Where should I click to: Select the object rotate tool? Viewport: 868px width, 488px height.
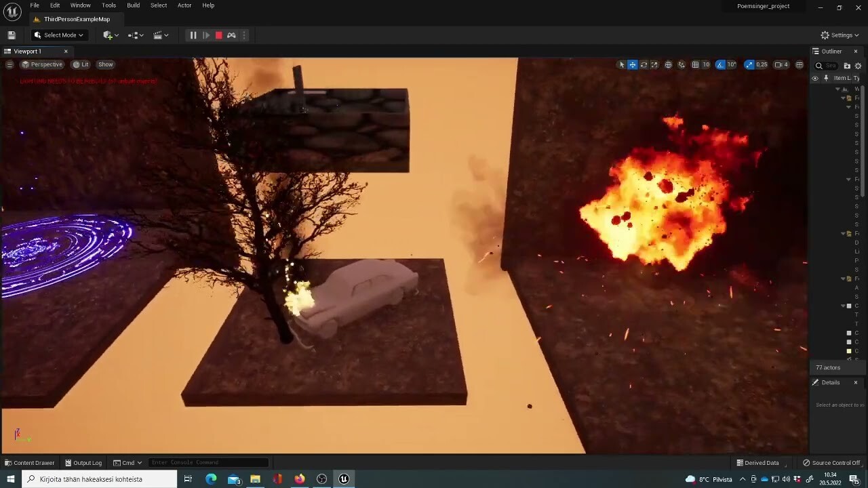click(644, 64)
